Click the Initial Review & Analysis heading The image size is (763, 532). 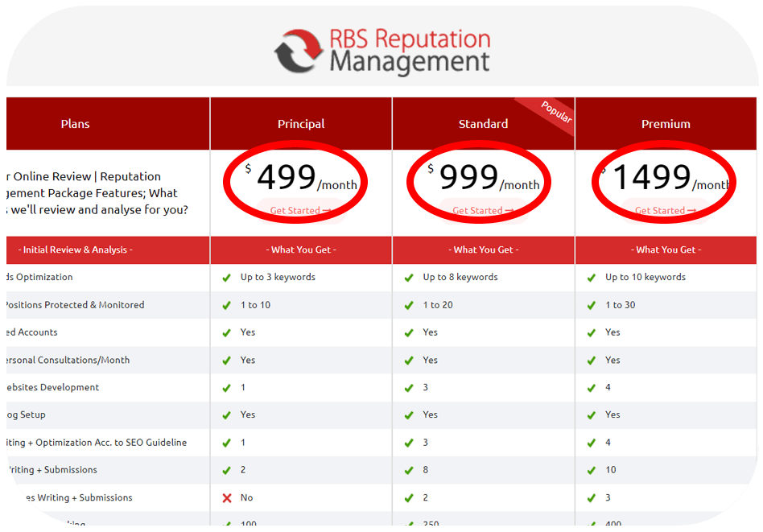(x=76, y=250)
